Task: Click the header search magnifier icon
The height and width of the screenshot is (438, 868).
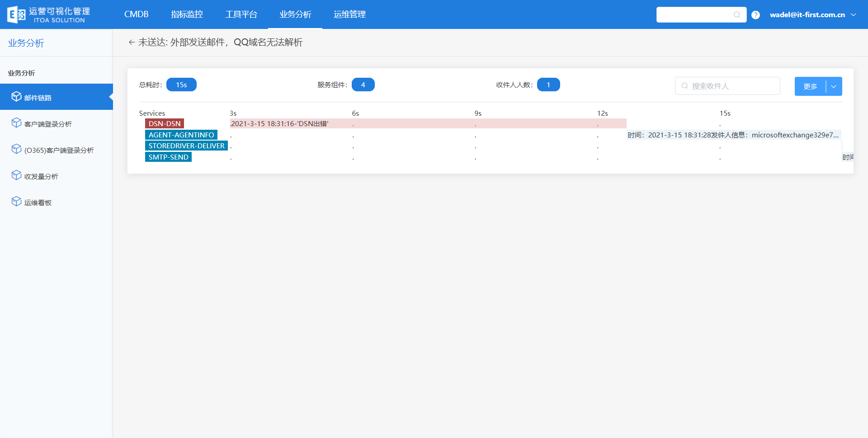Action: 737,14
